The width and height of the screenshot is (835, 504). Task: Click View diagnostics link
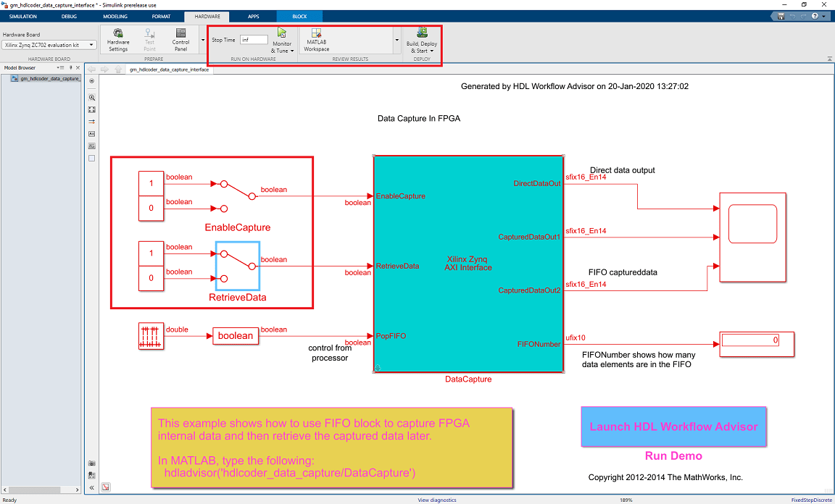tap(436, 500)
